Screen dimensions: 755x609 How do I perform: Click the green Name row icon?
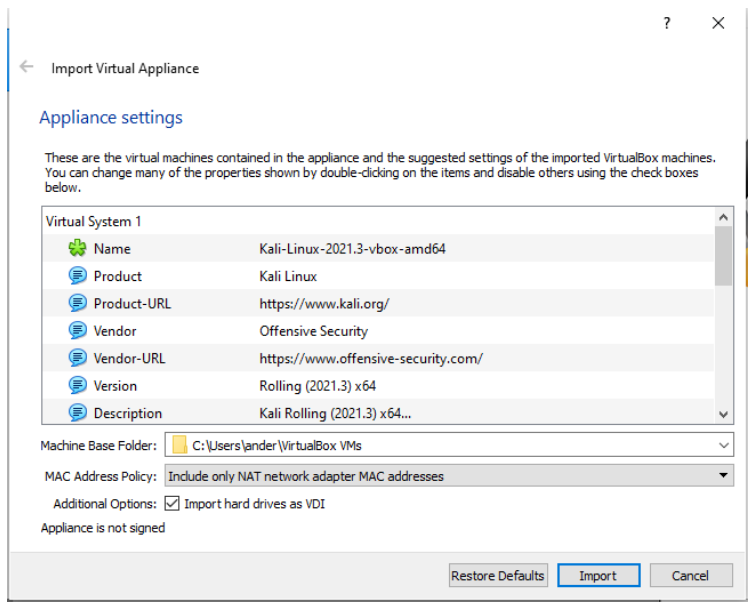pos(77,248)
